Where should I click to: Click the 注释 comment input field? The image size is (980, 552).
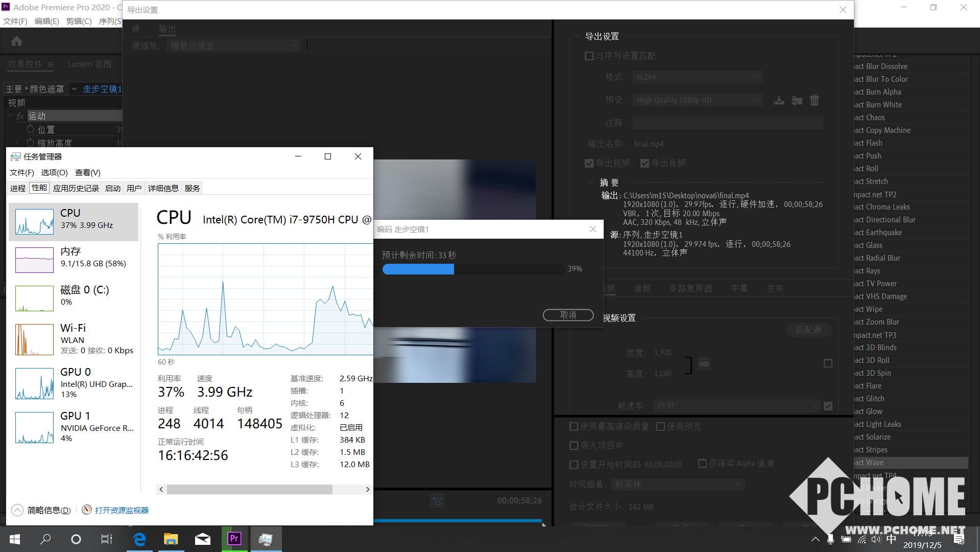point(728,123)
